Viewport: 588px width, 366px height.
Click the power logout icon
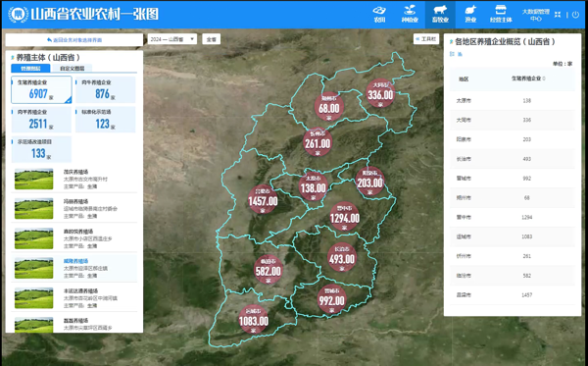click(575, 15)
